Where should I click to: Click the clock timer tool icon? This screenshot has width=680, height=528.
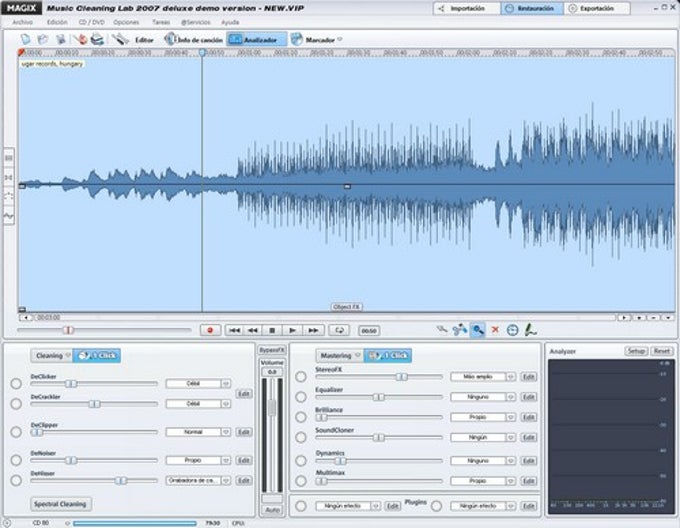(x=513, y=330)
